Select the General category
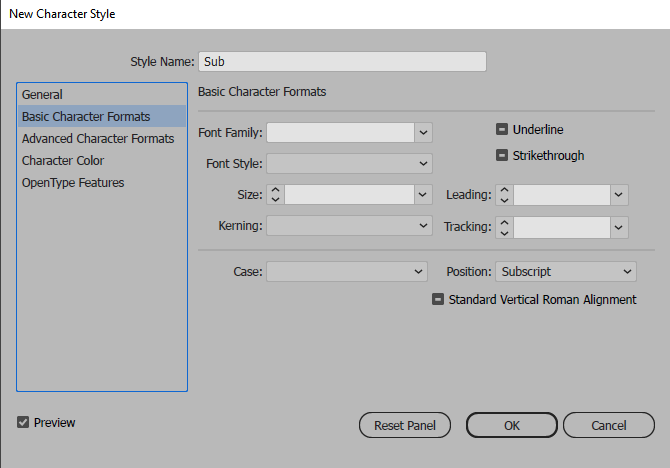 42,95
